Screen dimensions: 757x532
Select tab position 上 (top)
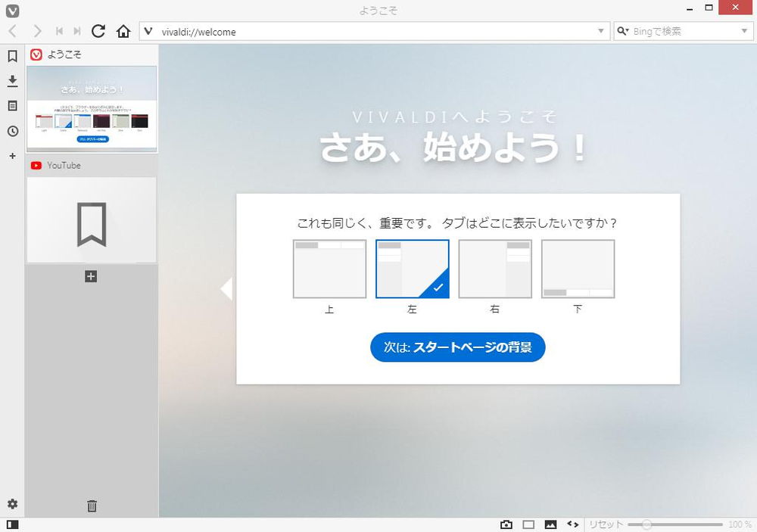[x=329, y=269]
